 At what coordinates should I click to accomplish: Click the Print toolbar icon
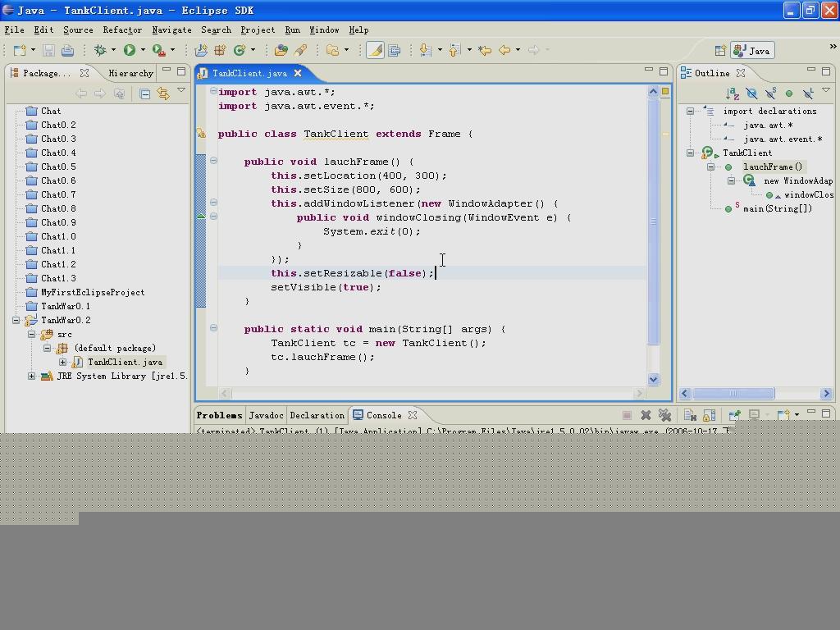[67, 50]
